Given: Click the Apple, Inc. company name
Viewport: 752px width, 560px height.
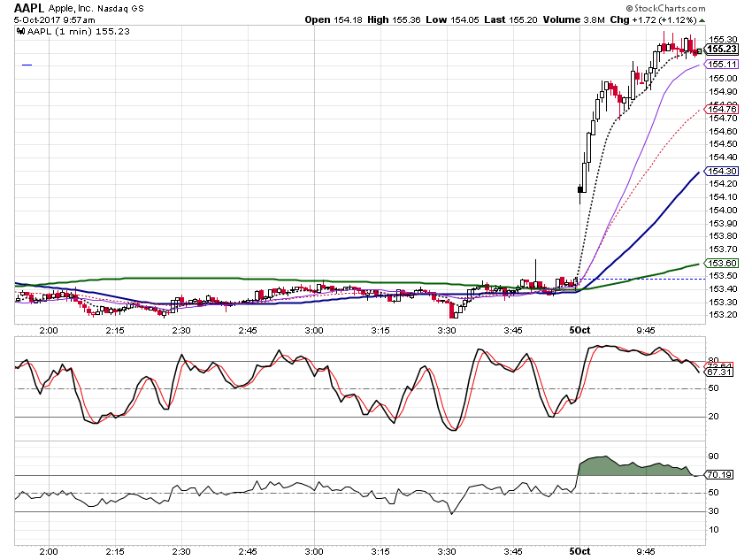Looking at the screenshot, I should point(71,8).
